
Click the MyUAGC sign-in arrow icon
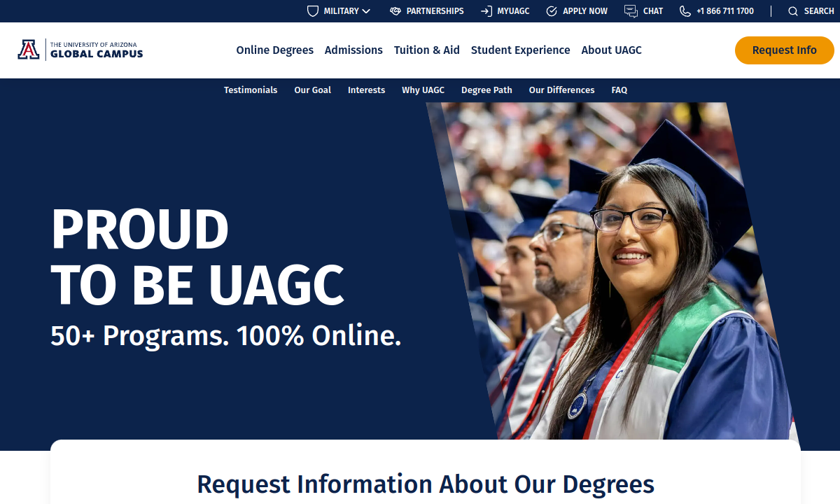point(486,11)
